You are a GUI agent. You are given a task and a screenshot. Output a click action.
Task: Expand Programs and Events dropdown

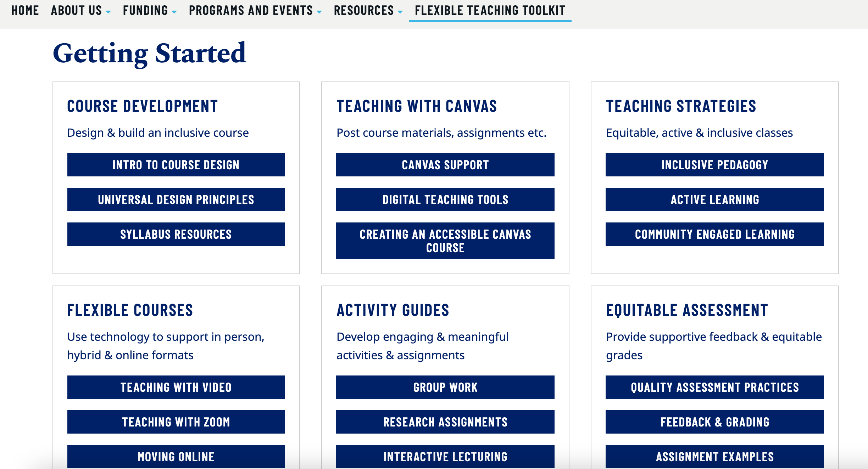click(x=255, y=11)
